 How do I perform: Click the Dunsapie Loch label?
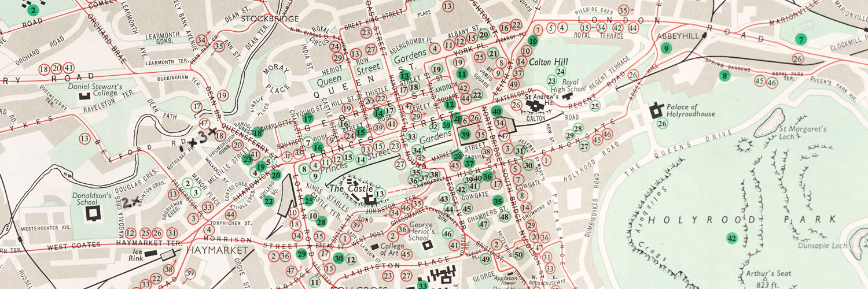(x=822, y=246)
